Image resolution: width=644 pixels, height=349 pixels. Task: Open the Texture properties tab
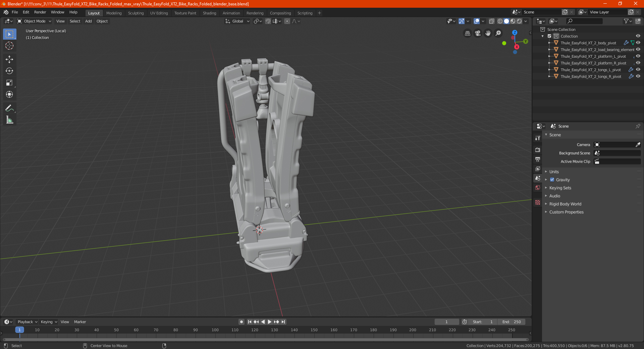click(538, 202)
